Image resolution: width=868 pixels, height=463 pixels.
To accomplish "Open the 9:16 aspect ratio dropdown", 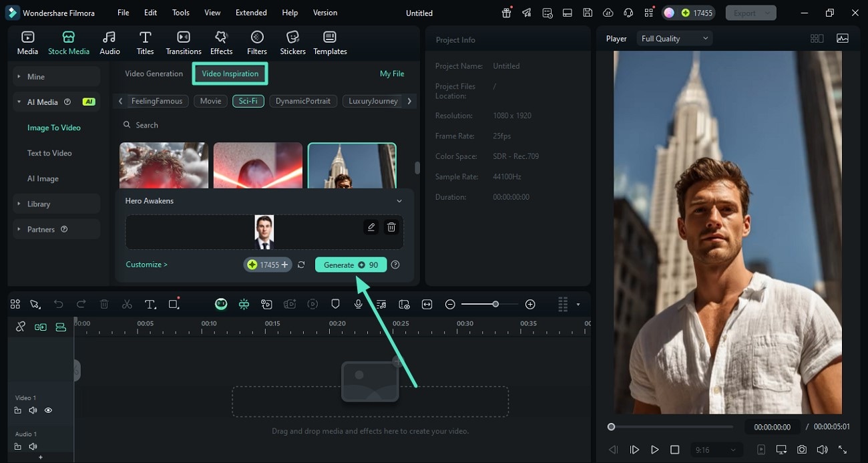I will [715, 450].
